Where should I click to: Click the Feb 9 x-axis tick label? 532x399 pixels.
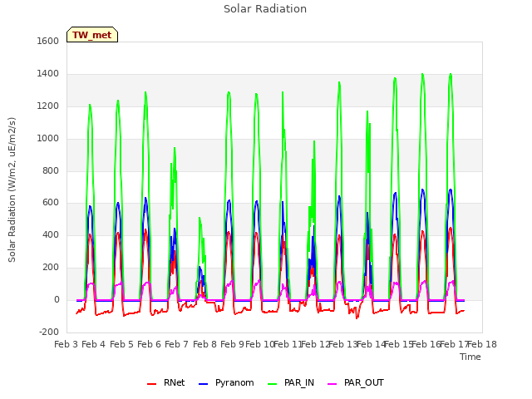coord(232,344)
